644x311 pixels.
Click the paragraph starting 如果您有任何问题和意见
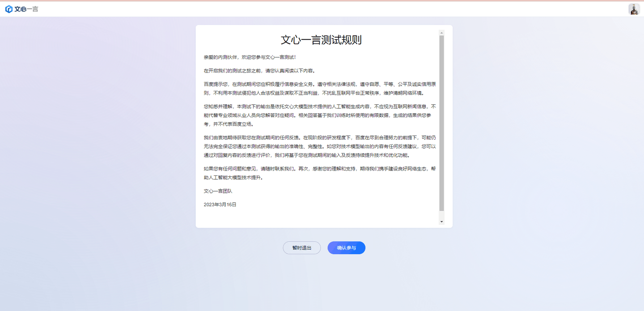[320, 173]
